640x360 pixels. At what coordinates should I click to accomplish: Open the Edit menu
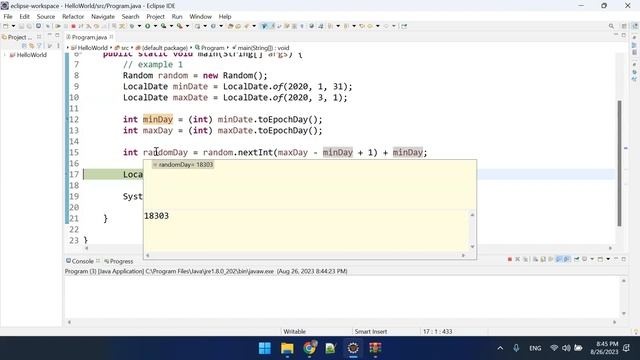[24, 17]
